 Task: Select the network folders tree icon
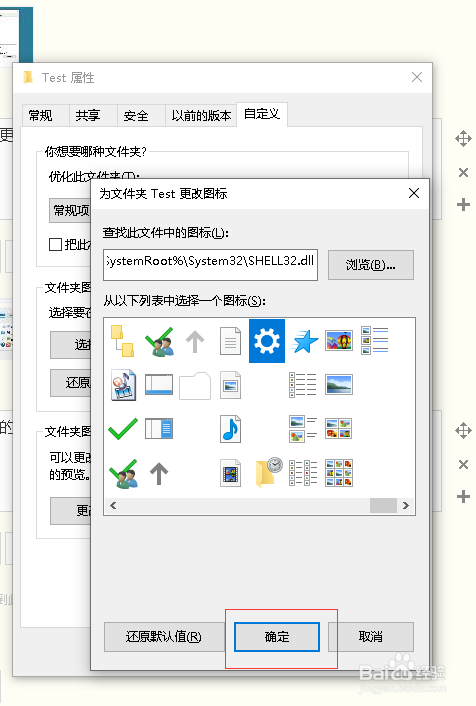[x=122, y=341]
